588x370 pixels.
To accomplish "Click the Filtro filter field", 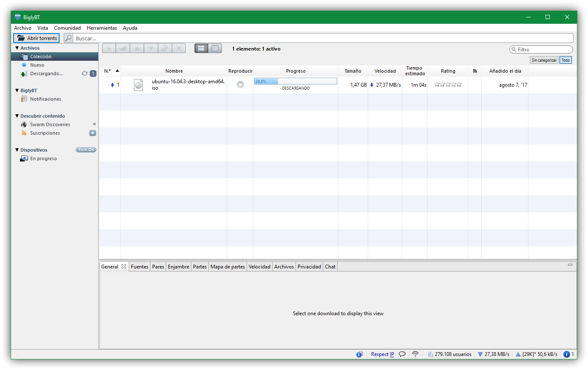I will pos(541,50).
